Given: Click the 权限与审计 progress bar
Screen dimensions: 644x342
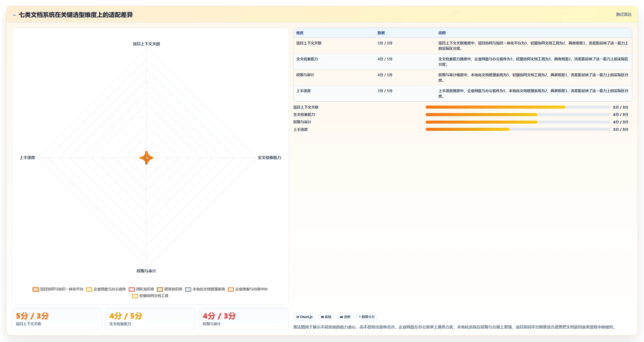Looking at the screenshot, I should tap(518, 122).
